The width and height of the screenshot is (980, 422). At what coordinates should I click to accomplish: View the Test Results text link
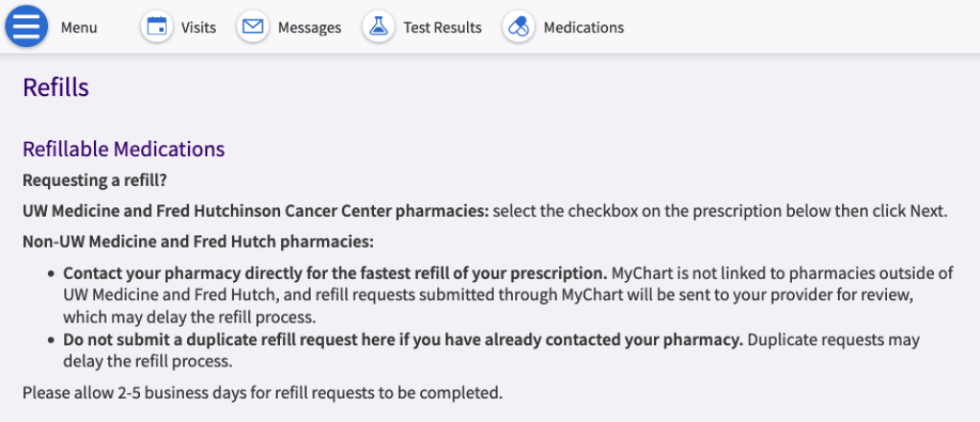(x=442, y=28)
